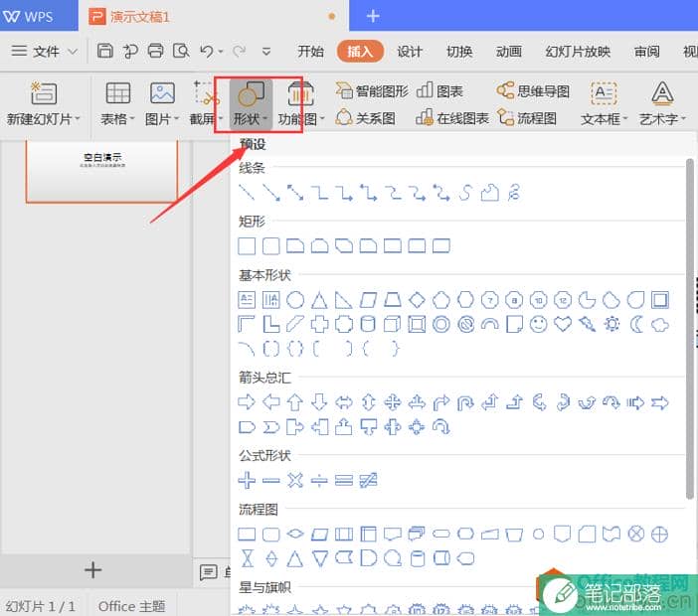
Task: Click the redo arrow icon
Action: pyautogui.click(x=239, y=51)
